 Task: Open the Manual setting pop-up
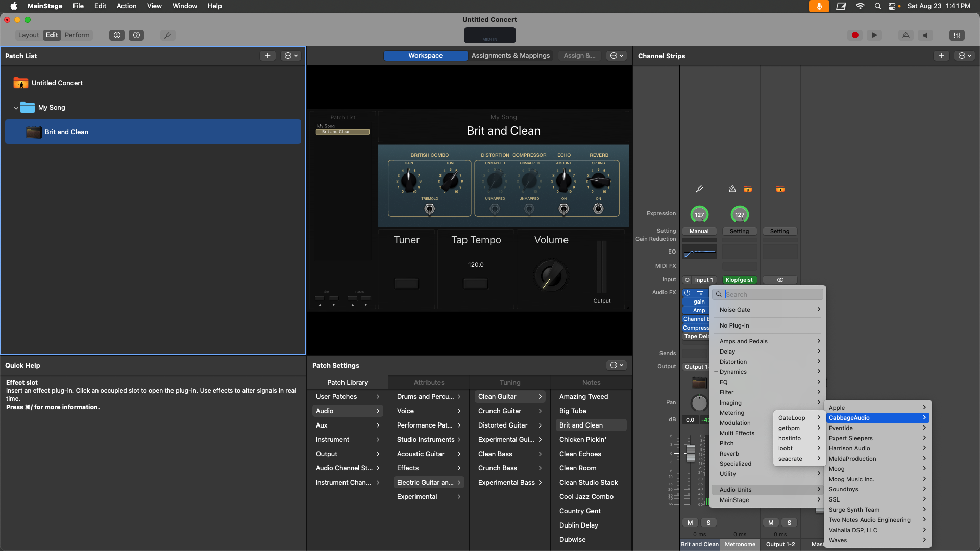click(699, 231)
